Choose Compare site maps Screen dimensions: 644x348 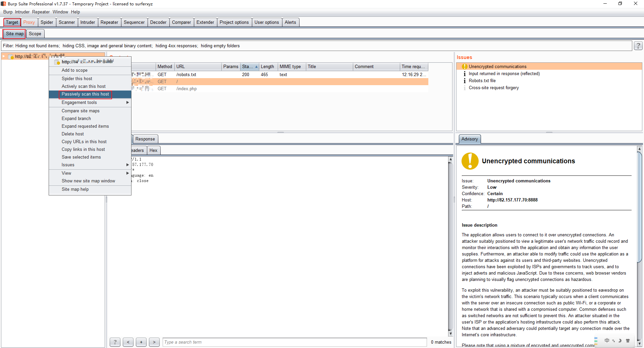click(90, 111)
